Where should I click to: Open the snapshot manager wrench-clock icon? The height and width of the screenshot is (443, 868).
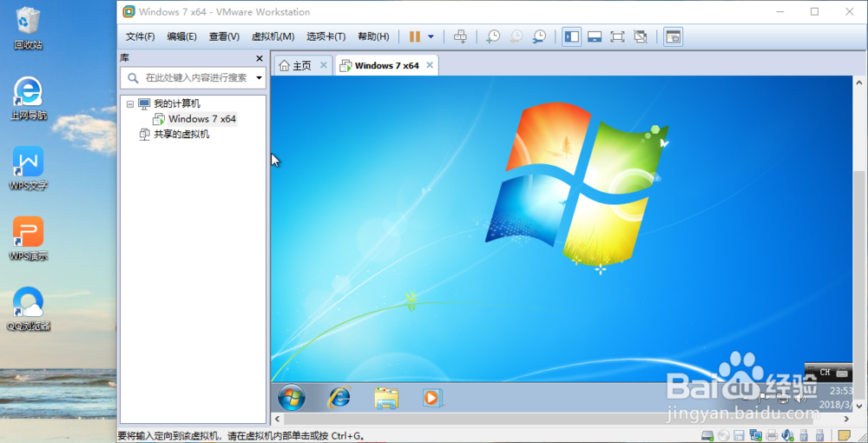[539, 36]
